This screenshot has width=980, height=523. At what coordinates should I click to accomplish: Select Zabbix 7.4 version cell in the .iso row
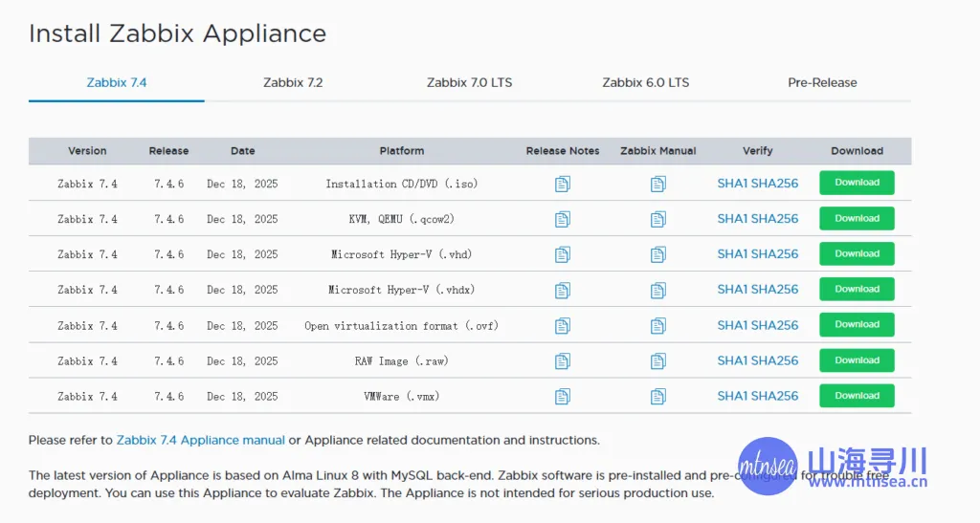[x=87, y=185]
